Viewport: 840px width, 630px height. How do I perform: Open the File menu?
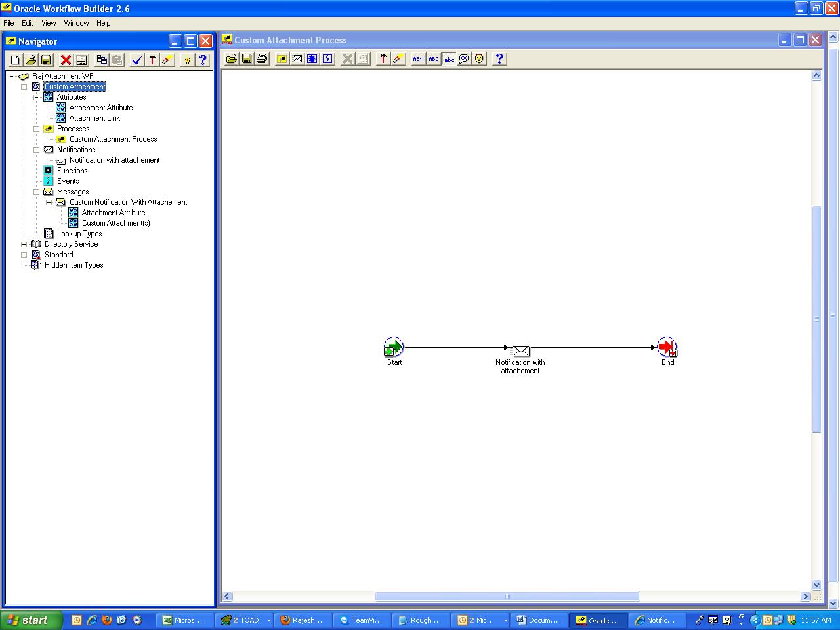click(x=9, y=23)
